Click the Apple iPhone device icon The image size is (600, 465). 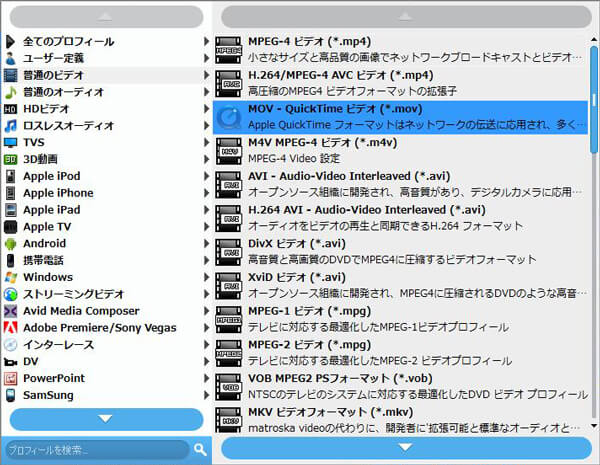[10, 193]
